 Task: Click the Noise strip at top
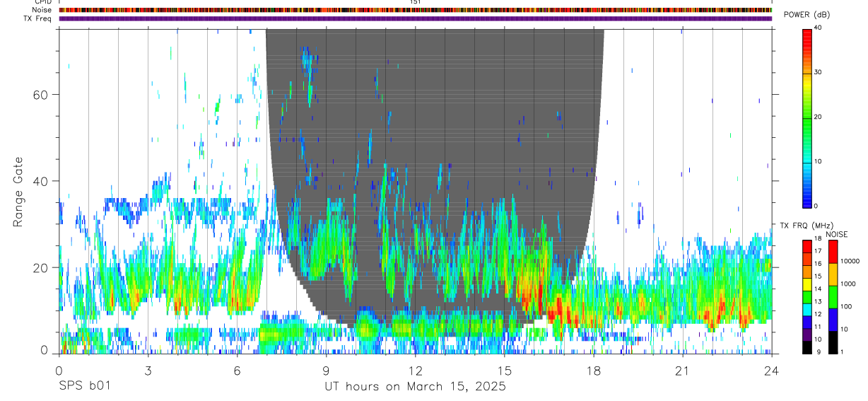[416, 10]
